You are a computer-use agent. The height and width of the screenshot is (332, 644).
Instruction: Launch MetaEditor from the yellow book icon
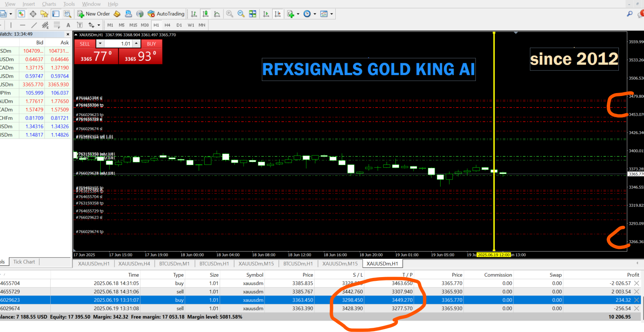tap(117, 14)
